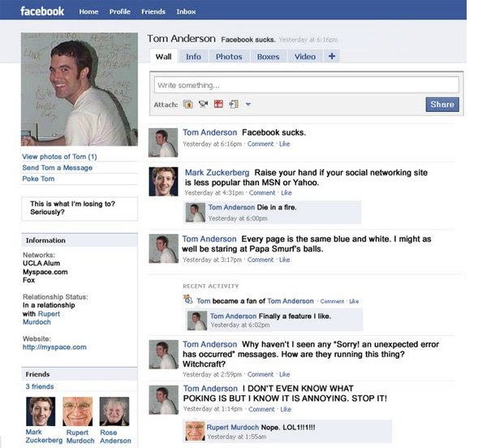Attach a video using the camera icon
This screenshot has width=491, height=448.
click(203, 104)
